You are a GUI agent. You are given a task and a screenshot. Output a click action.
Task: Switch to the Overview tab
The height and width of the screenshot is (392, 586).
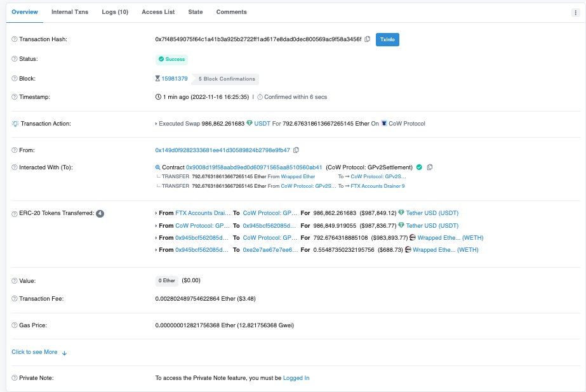(25, 12)
